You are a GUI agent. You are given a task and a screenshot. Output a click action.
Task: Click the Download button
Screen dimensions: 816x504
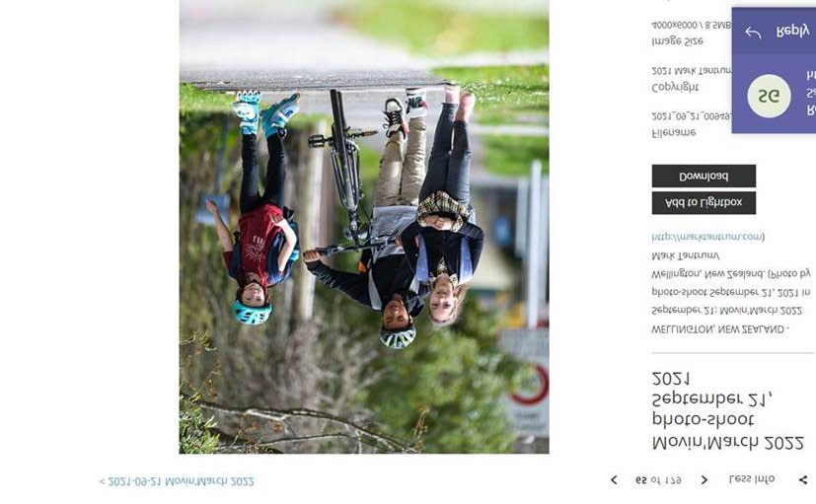704,177
